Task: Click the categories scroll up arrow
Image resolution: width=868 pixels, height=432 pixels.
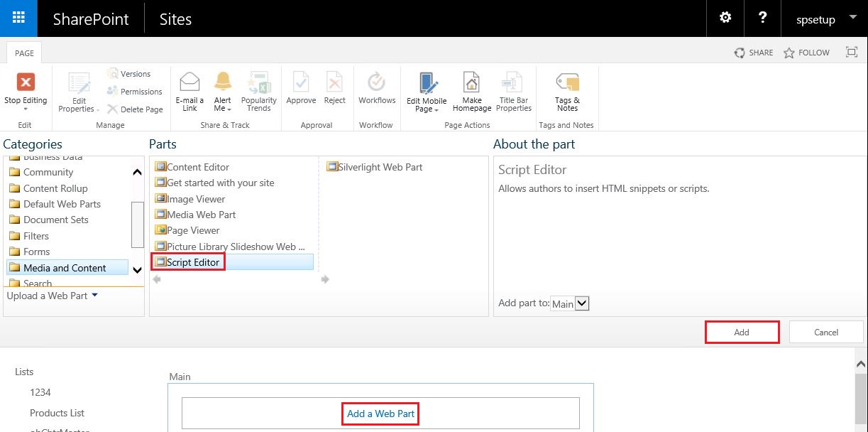Action: (x=138, y=172)
